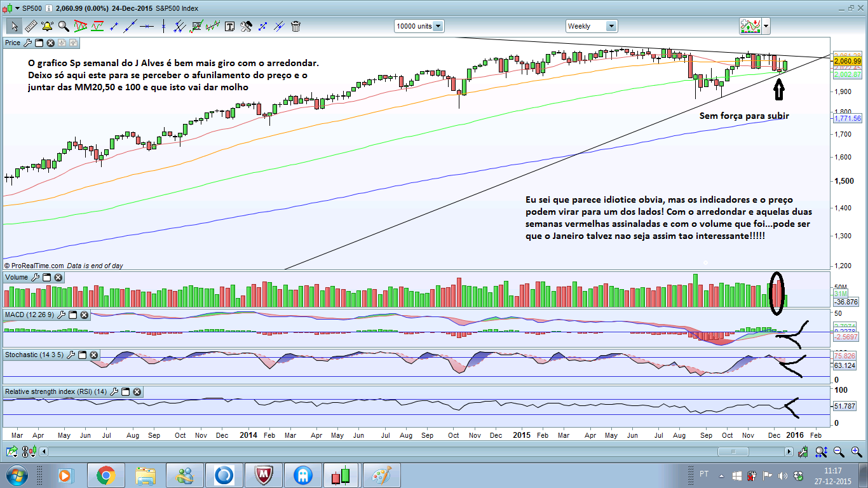This screenshot has width=868, height=488.
Task: Select the text annotation tool
Action: pyautogui.click(x=230, y=26)
